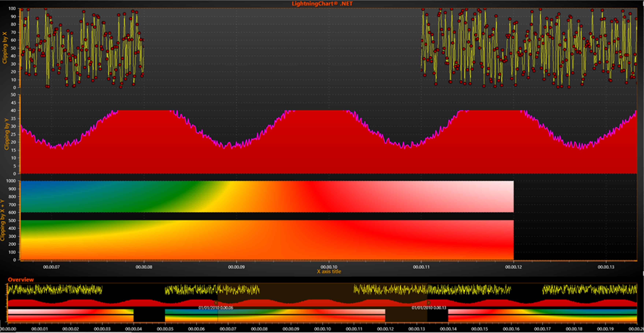
Task: Click the 1000 tick on Clipping by X + Y axis
Action: click(x=11, y=181)
